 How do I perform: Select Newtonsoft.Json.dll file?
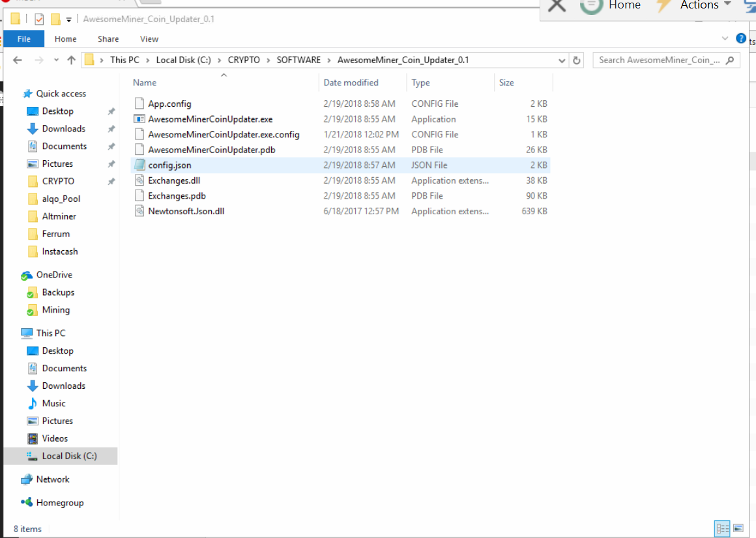(x=340, y=212)
